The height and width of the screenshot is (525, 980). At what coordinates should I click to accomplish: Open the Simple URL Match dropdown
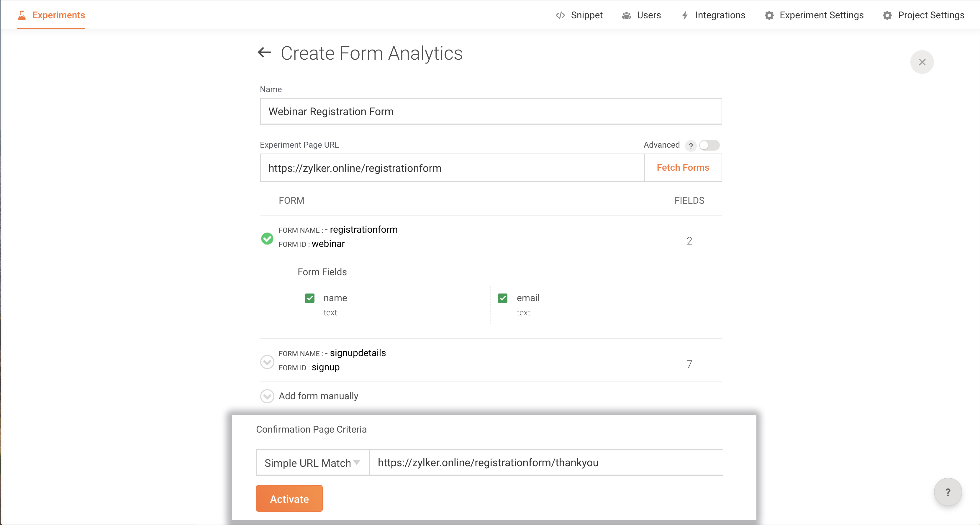tap(312, 463)
